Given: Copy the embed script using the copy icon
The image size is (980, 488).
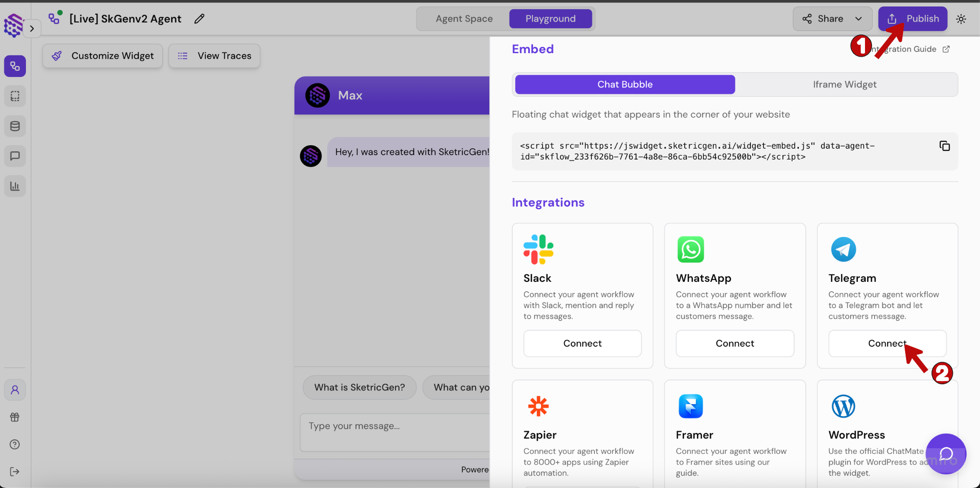Looking at the screenshot, I should click(945, 146).
